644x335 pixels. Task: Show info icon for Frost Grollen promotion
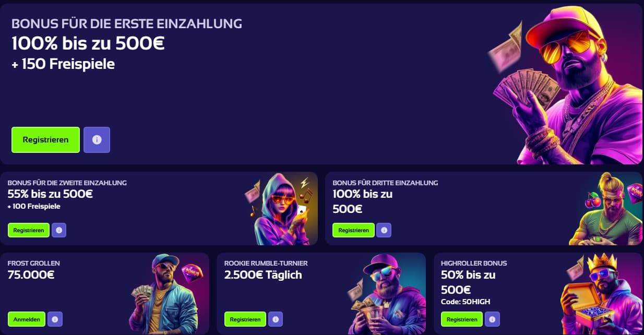tap(55, 319)
